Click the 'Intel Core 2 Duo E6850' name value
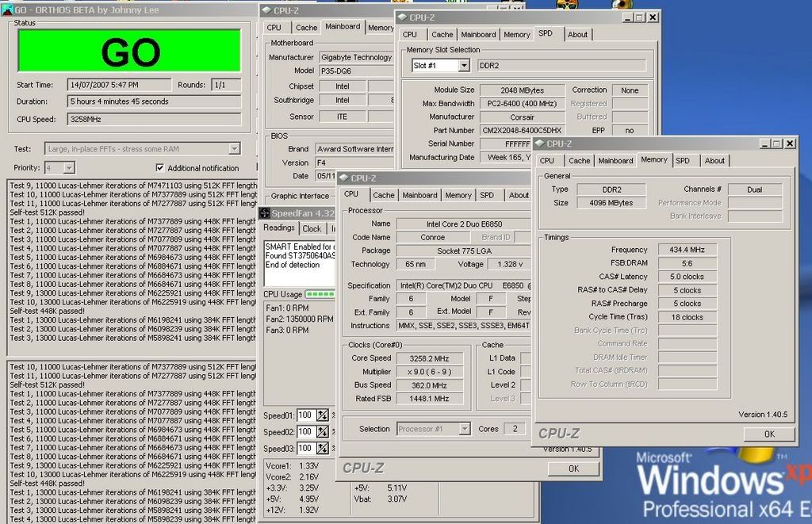Viewport: 812px width, 524px height. (x=464, y=224)
